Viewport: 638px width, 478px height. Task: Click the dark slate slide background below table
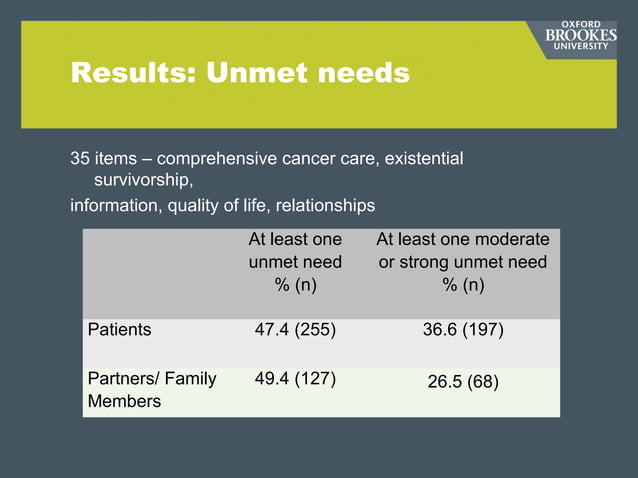pyautogui.click(x=320, y=448)
